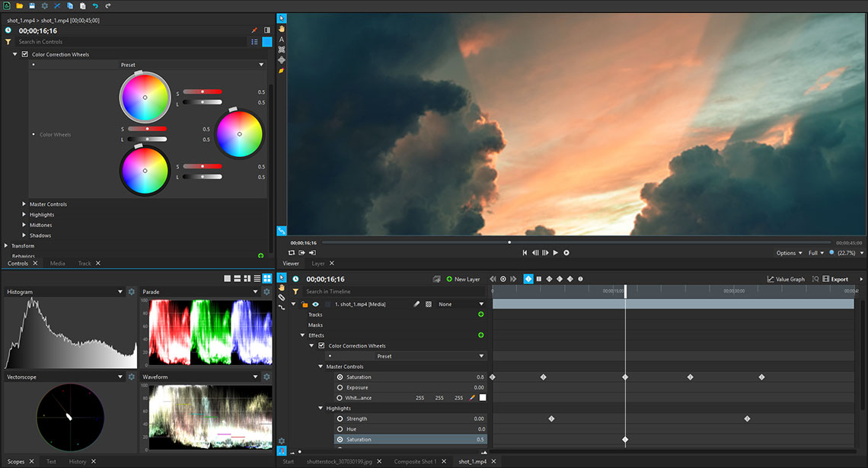Click the eyedropper on White Balance row

click(472, 398)
